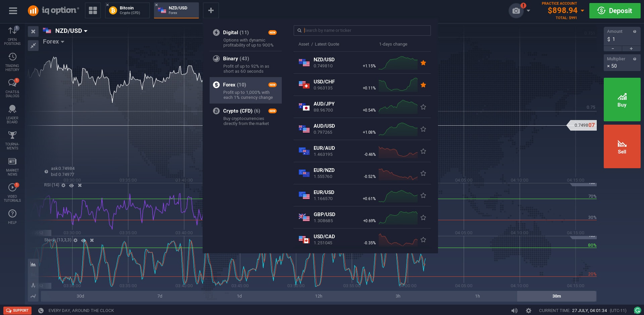Viewport: 644px width, 315px height.
Task: Close the NZD/USD chart with X
Action: coord(33,31)
